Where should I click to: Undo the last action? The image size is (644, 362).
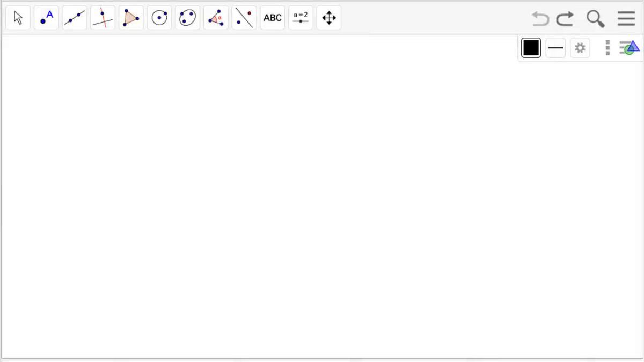[x=540, y=19]
